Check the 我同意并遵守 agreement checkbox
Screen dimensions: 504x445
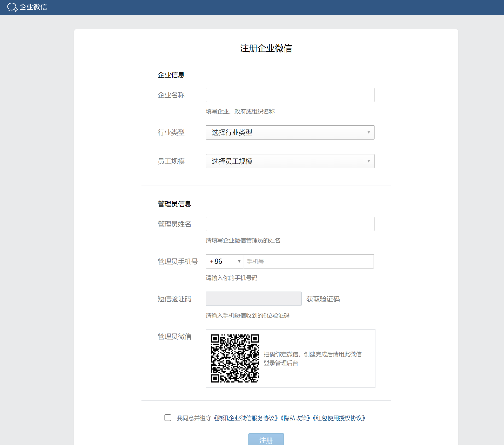point(168,418)
